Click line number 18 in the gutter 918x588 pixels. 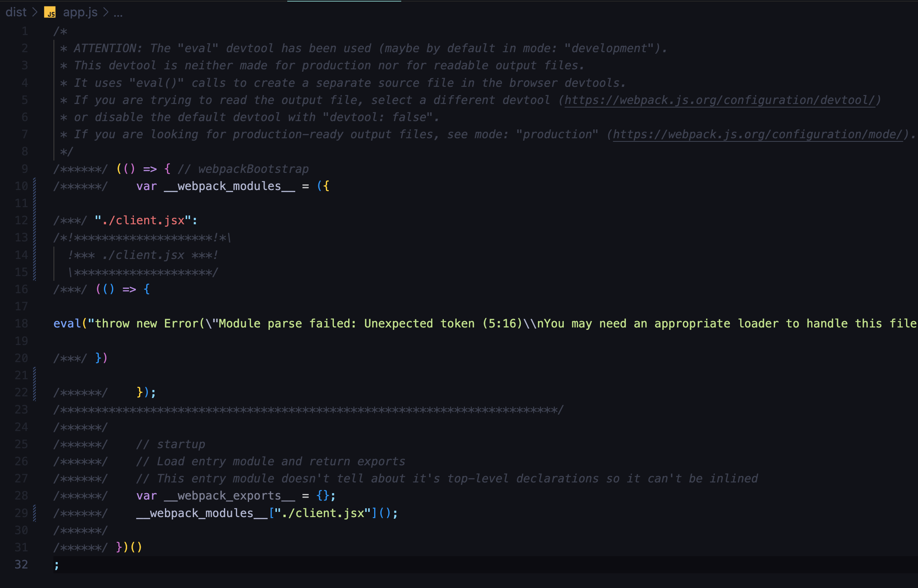click(22, 323)
